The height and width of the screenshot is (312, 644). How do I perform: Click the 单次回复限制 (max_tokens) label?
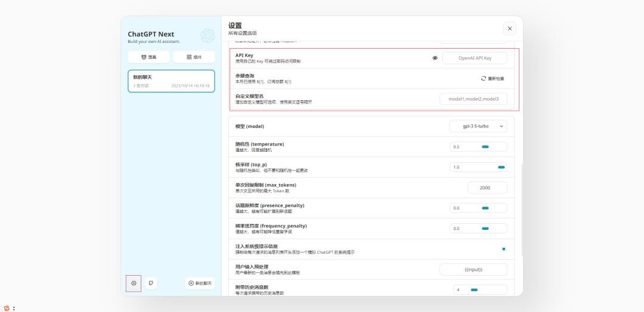tap(266, 185)
